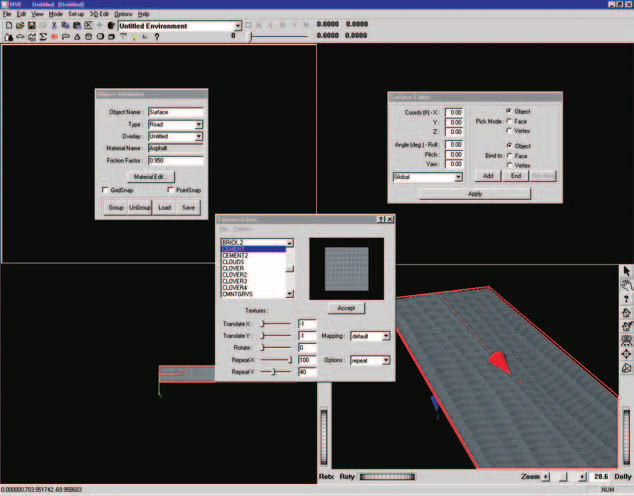634x496 pixels.
Task: Open the Mapping dropdown set to default
Action: [386, 336]
